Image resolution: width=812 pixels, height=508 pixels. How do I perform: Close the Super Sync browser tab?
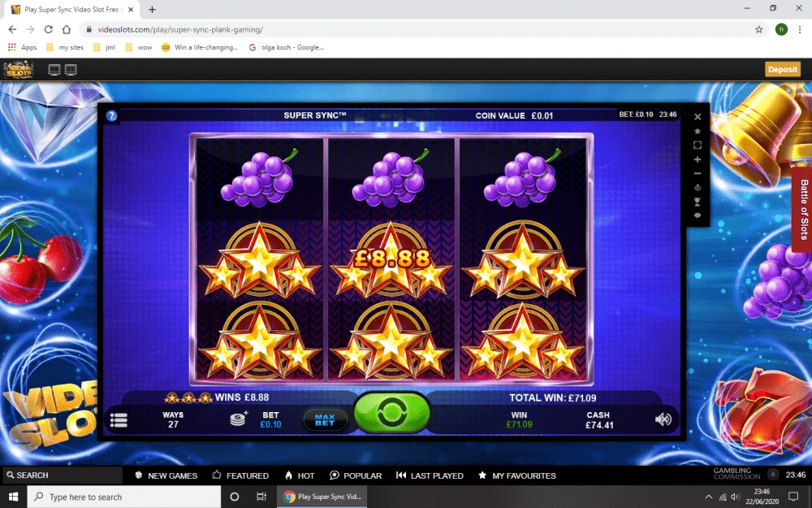[x=131, y=9]
